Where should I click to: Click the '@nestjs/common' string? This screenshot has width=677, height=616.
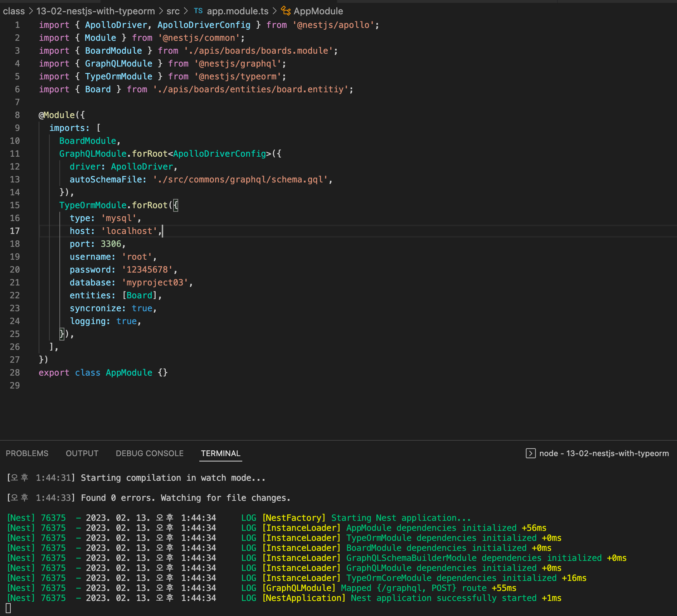(x=199, y=38)
